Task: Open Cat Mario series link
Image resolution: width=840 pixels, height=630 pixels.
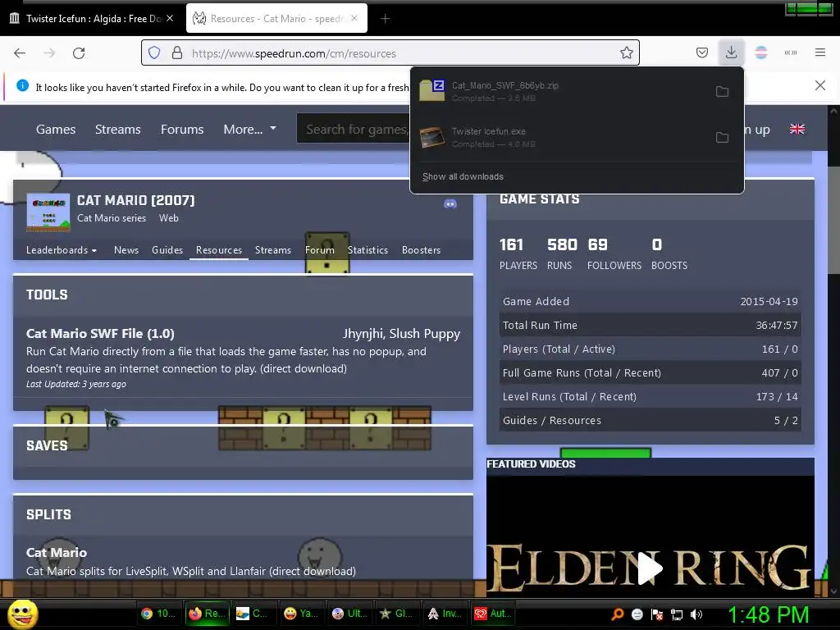Action: coord(112,218)
